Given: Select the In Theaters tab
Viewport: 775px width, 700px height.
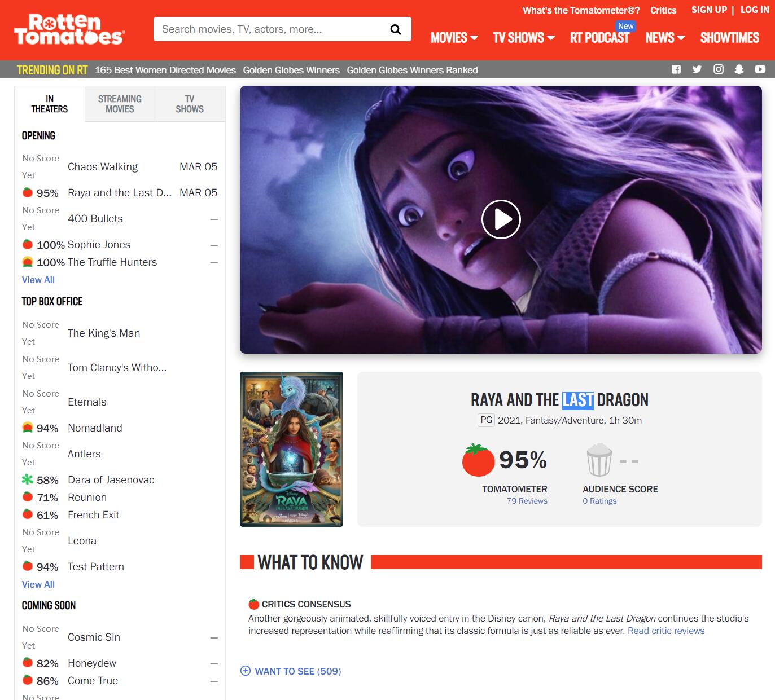Looking at the screenshot, I should pyautogui.click(x=50, y=104).
